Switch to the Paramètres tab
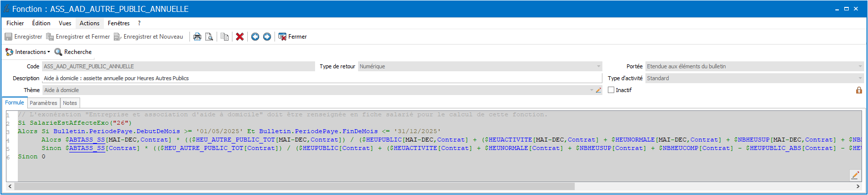Image resolution: width=868 pixels, height=195 pixels. pos(44,103)
